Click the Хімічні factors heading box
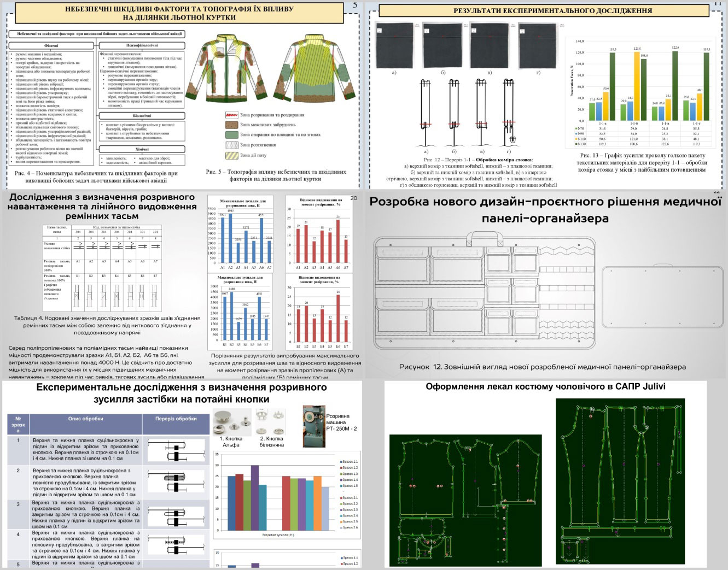The image size is (728, 570). click(x=142, y=149)
